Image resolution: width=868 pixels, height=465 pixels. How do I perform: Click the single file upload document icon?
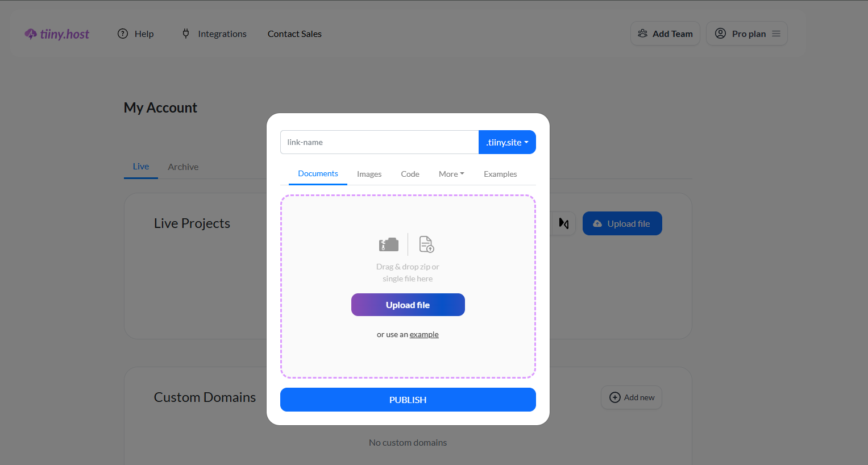pos(426,244)
